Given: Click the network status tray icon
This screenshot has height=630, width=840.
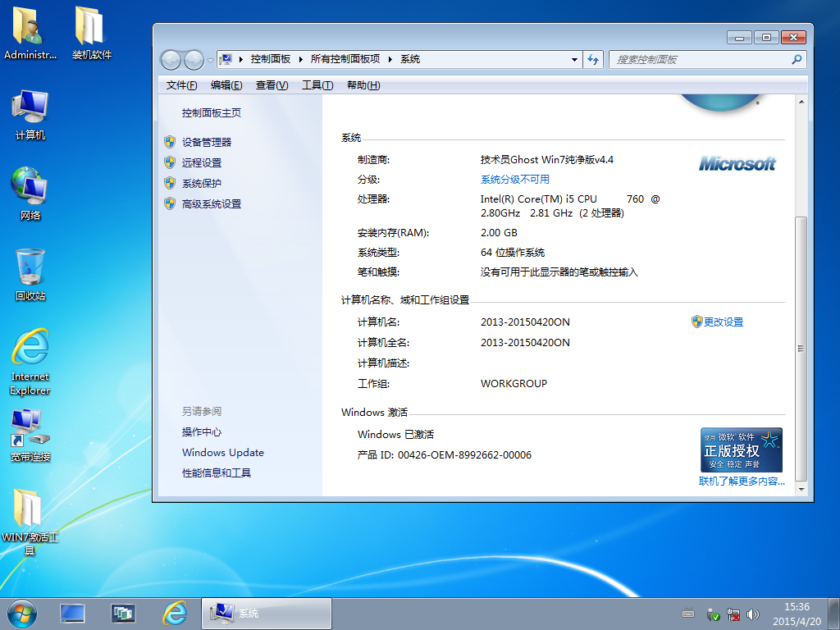Looking at the screenshot, I should point(733,614).
